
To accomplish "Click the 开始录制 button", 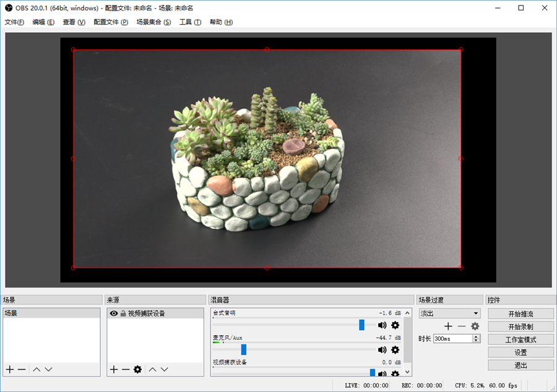I will click(520, 326).
